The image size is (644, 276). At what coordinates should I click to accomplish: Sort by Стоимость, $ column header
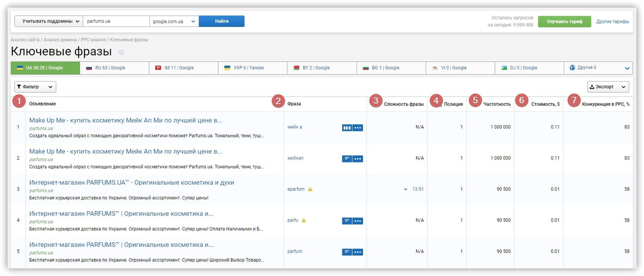pyautogui.click(x=545, y=104)
